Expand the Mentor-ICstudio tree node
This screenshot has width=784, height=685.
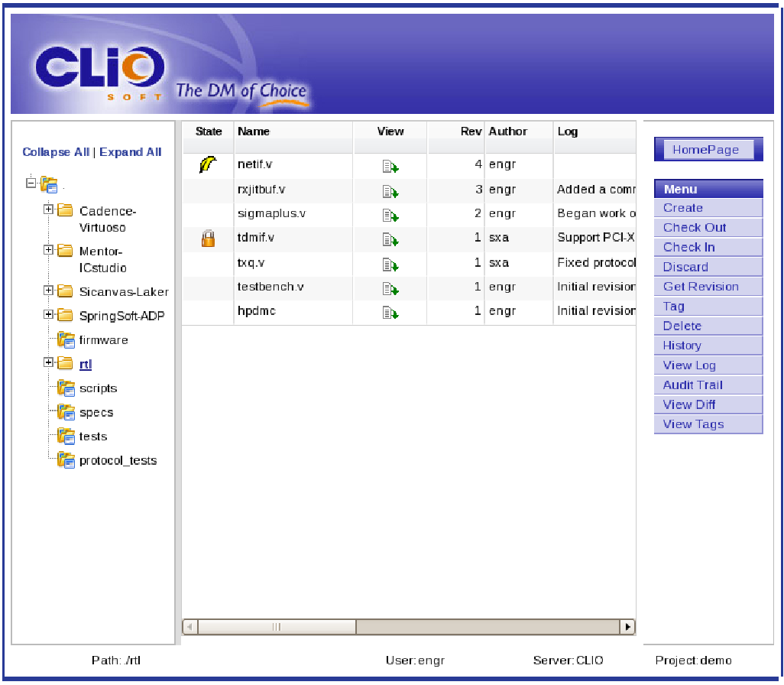pos(48,250)
